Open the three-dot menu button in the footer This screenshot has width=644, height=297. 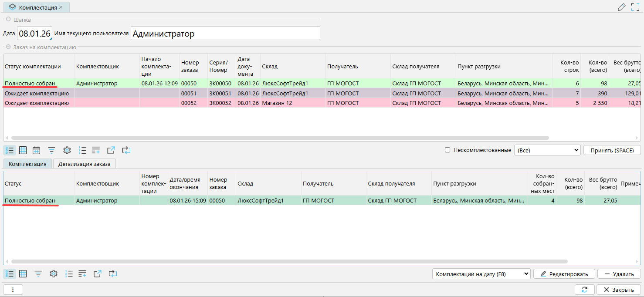pyautogui.click(x=13, y=290)
